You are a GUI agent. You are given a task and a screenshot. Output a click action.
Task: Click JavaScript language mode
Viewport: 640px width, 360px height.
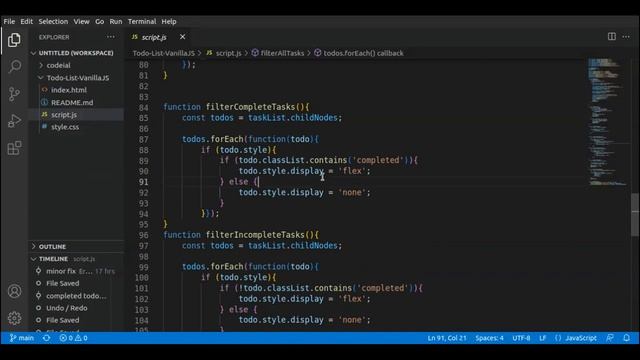tap(581, 338)
